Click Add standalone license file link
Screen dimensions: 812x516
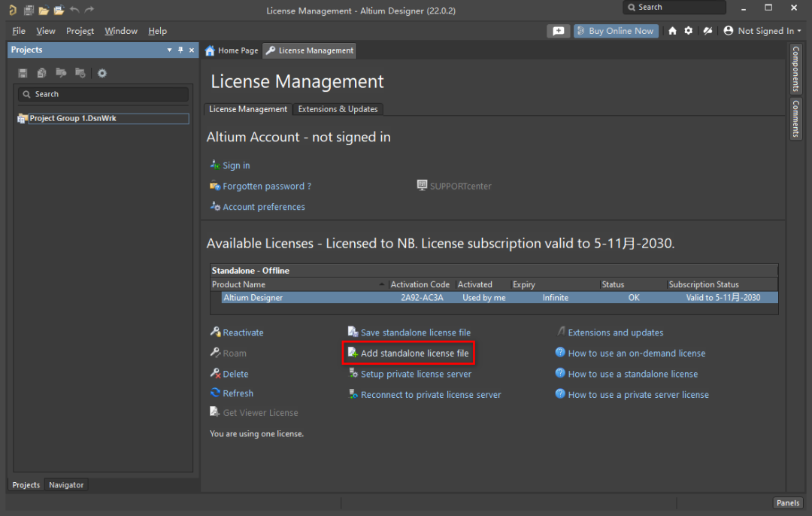pyautogui.click(x=414, y=354)
